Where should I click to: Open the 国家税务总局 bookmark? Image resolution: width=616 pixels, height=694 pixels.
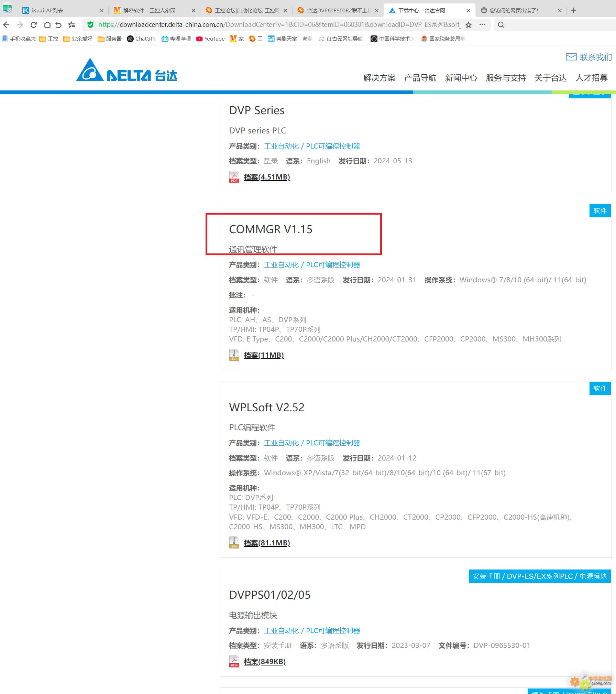[x=443, y=39]
